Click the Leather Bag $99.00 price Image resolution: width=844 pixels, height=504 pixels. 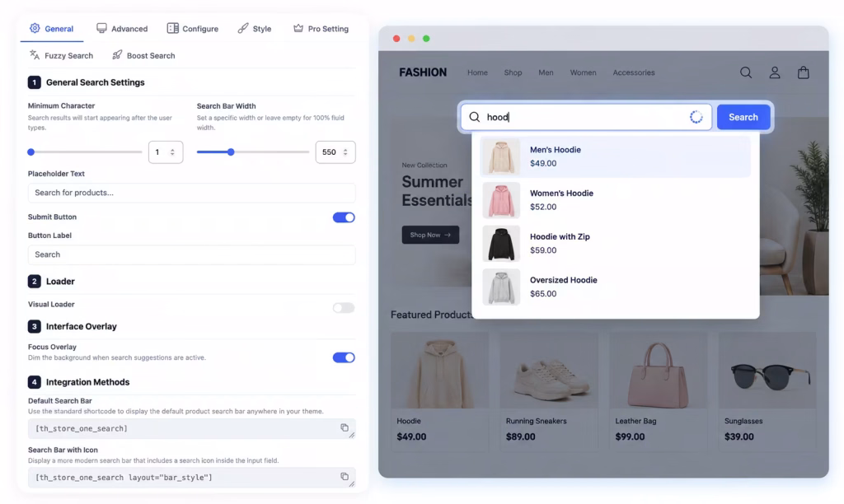630,436
